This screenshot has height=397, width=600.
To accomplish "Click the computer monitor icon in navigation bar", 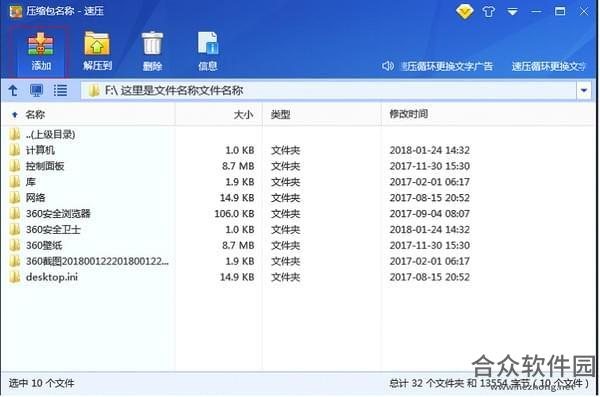I will coord(37,90).
